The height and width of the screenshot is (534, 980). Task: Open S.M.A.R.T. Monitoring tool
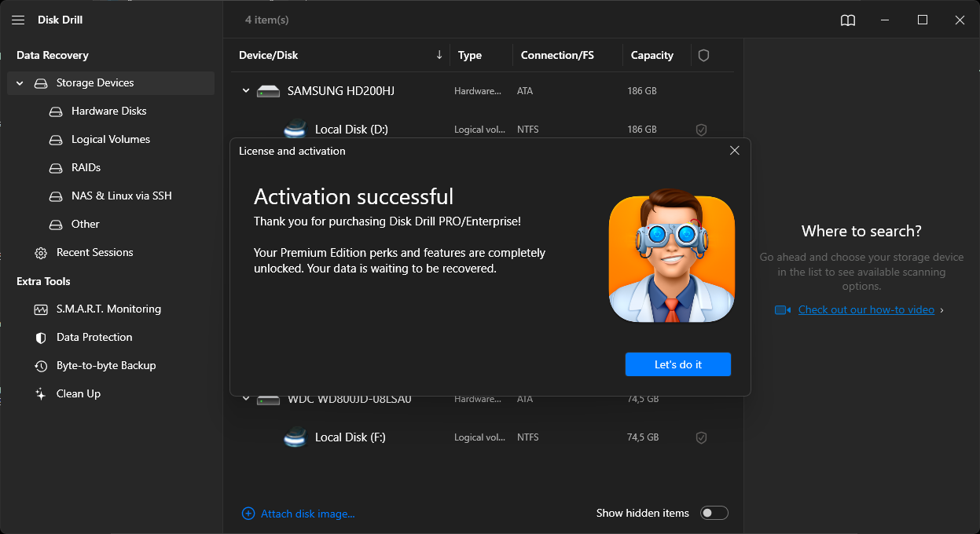108,309
